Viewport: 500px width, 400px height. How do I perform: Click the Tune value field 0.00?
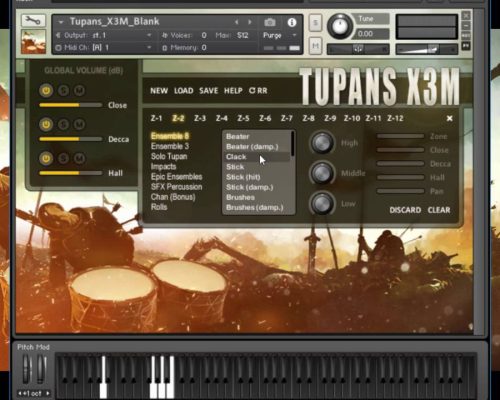tap(372, 34)
